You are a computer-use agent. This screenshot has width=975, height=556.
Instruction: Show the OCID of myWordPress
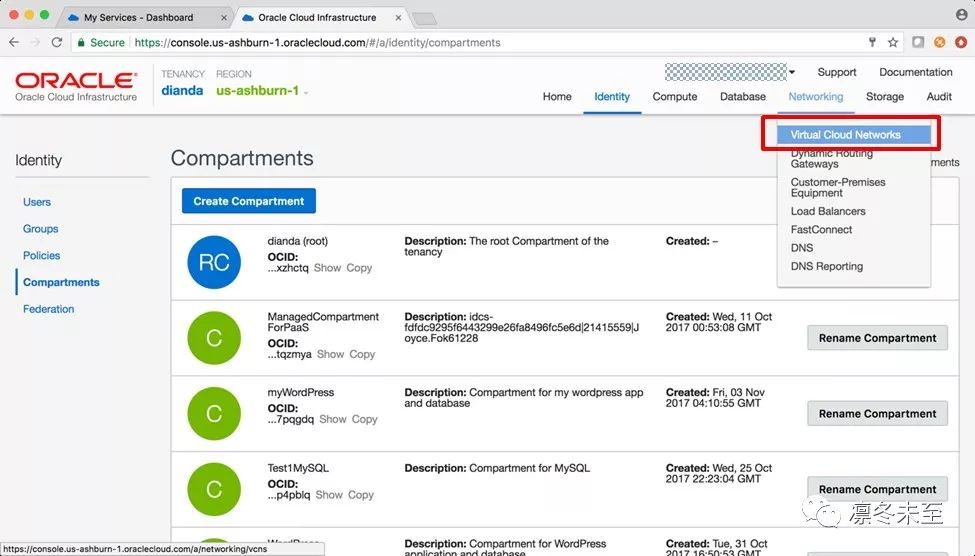click(x=333, y=419)
